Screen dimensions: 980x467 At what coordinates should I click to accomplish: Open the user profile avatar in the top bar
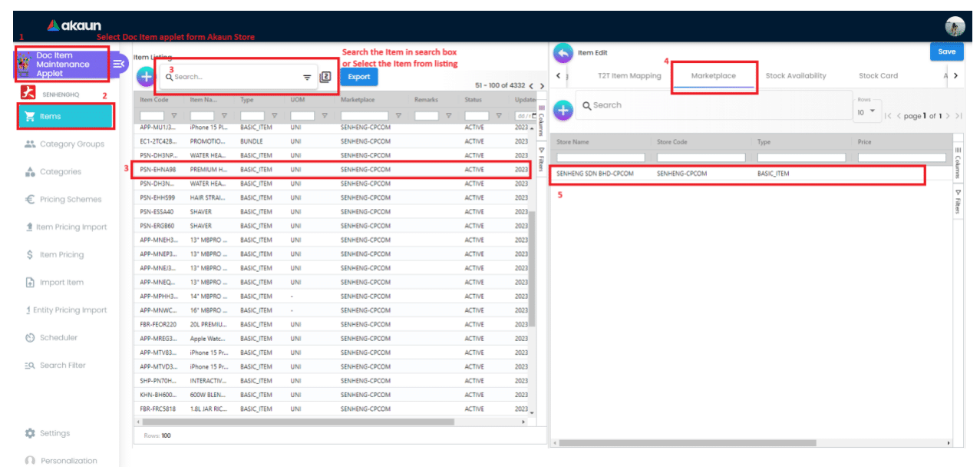[955, 27]
